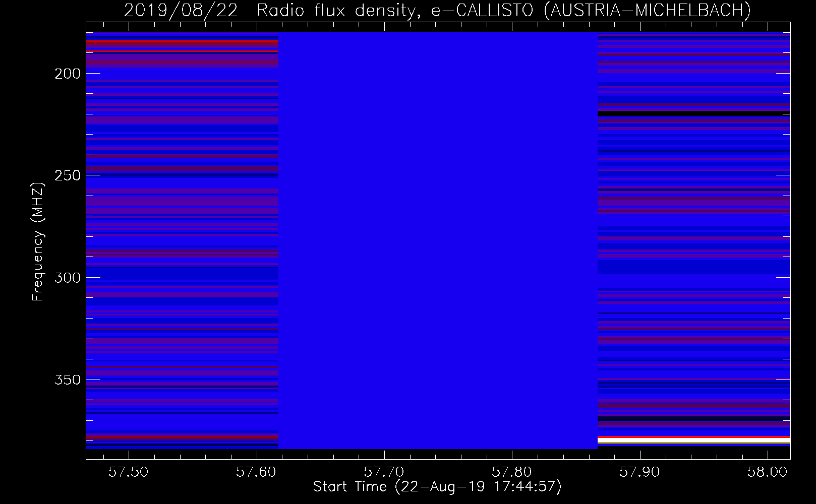This screenshot has height=504, width=816.
Task: Click the 57.80 time tick label
Action: (x=512, y=472)
